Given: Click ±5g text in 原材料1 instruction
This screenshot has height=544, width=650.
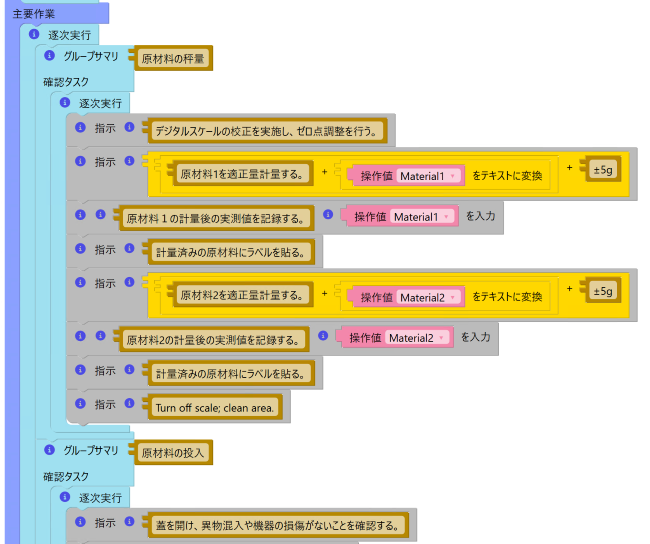Looking at the screenshot, I should click(602, 169).
